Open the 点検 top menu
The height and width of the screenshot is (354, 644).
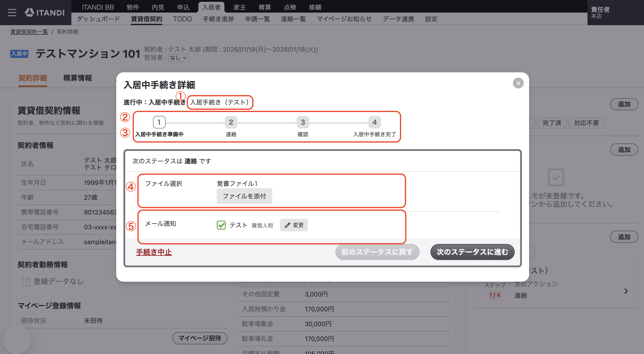[x=290, y=7]
